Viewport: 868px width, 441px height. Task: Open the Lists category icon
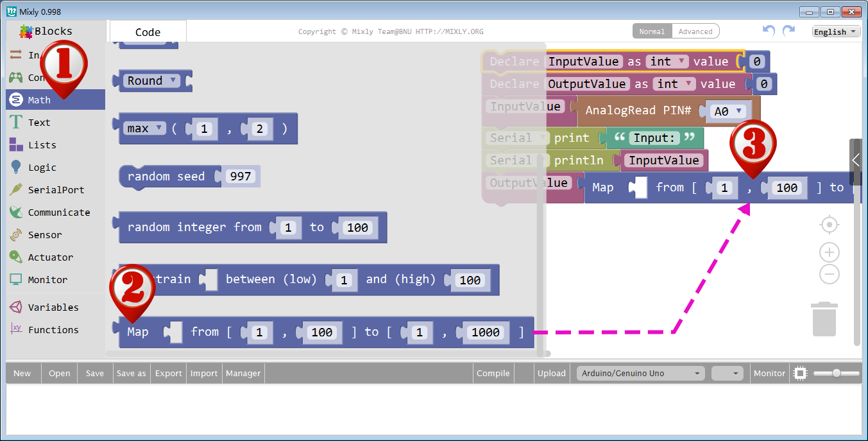(x=17, y=145)
